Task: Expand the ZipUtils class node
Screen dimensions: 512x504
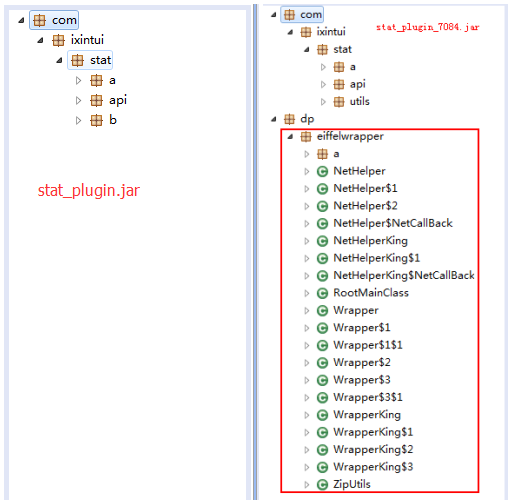Action: click(x=307, y=484)
